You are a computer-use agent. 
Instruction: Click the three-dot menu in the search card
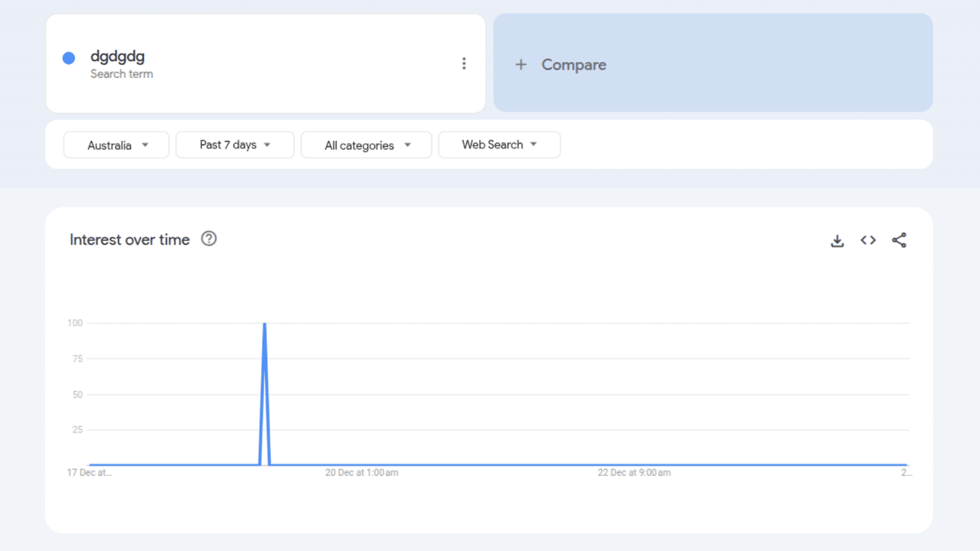pyautogui.click(x=464, y=63)
